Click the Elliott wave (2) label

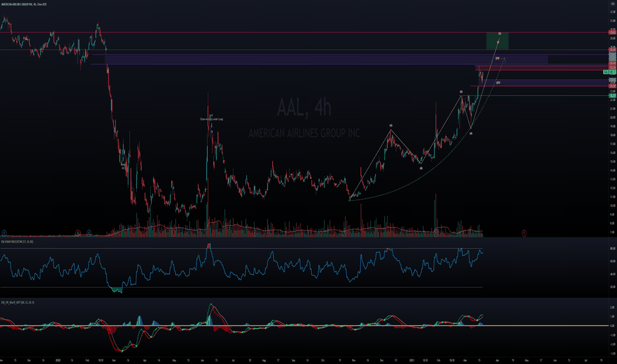(421, 168)
